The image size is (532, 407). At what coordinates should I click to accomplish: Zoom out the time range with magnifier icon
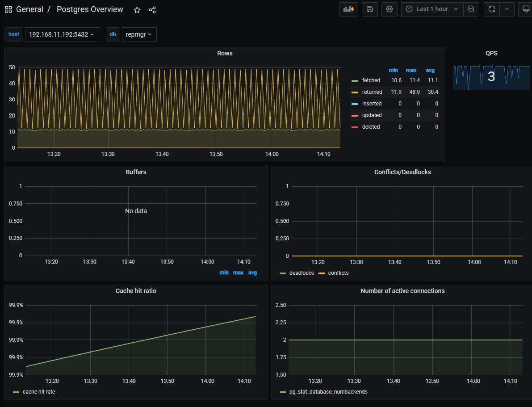tap(471, 9)
